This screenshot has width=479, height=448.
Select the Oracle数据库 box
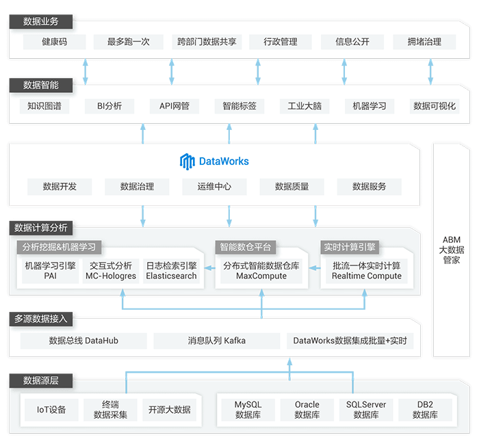pos(307,410)
